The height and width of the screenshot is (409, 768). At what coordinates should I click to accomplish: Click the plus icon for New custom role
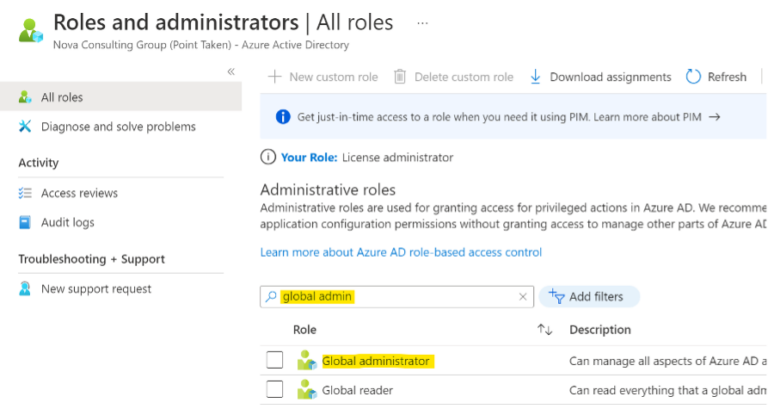click(275, 77)
